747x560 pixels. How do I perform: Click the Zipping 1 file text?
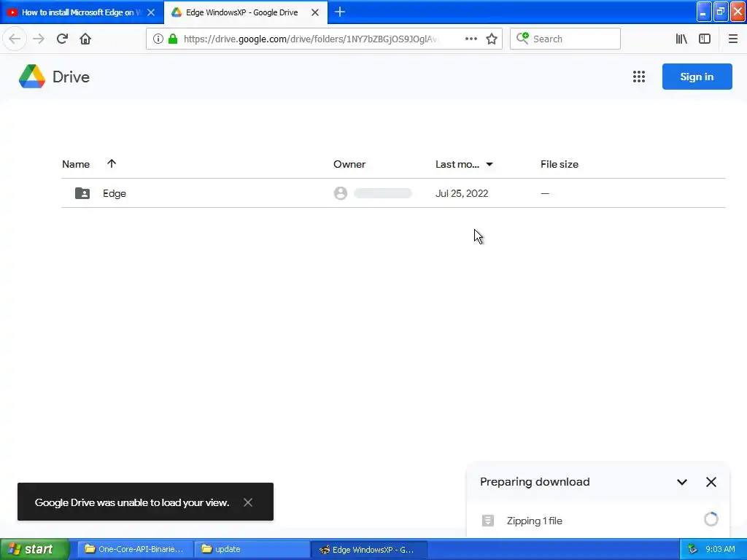click(x=534, y=521)
